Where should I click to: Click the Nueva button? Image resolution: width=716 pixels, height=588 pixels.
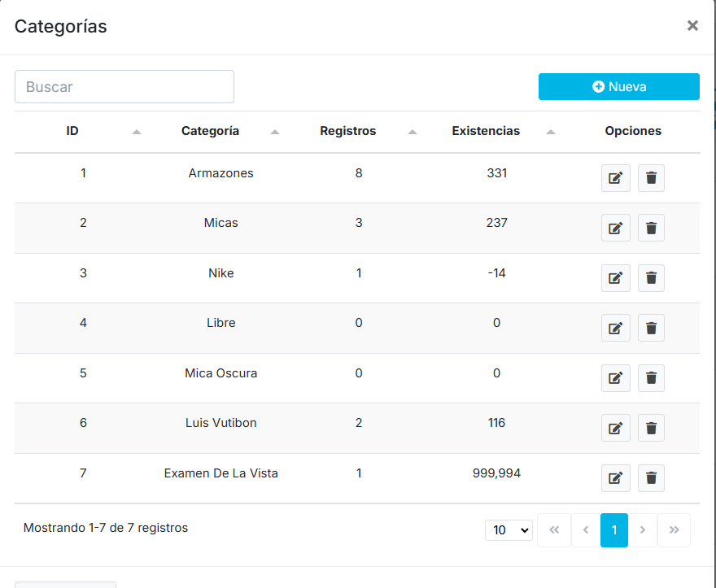tap(618, 87)
